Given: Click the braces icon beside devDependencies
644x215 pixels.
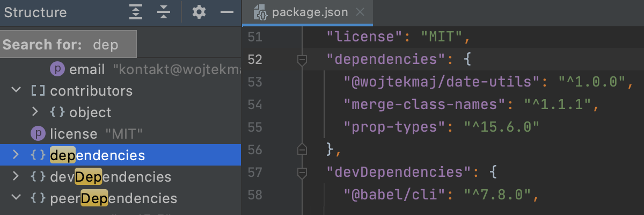Looking at the screenshot, I should [x=38, y=176].
